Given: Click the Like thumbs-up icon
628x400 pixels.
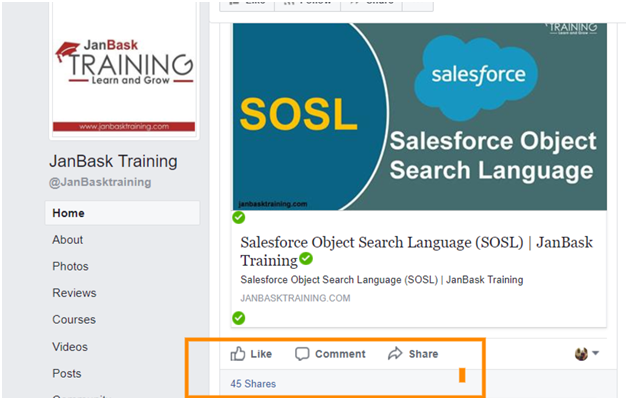Looking at the screenshot, I should (238, 354).
